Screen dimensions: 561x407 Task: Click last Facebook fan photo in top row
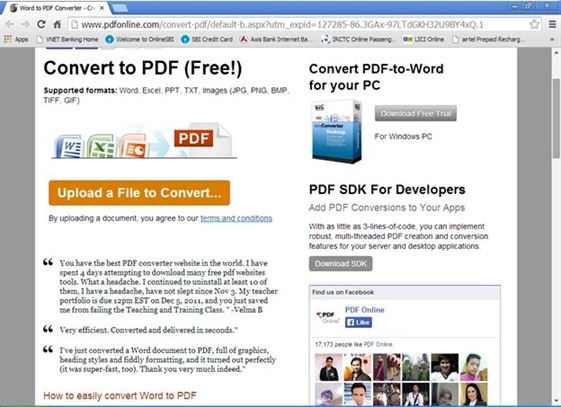tap(474, 367)
